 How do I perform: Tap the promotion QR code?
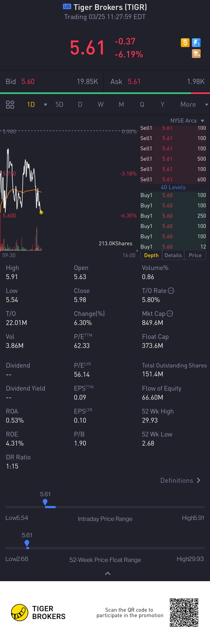pos(184,612)
